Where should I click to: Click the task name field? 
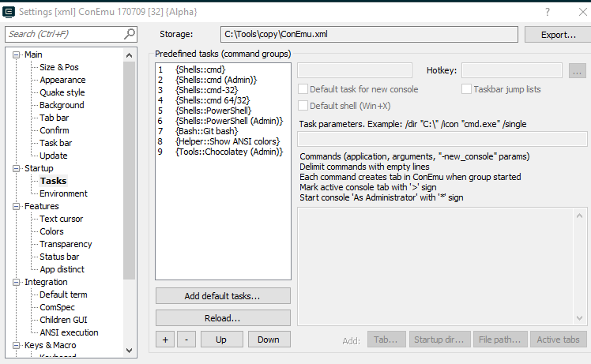click(355, 70)
